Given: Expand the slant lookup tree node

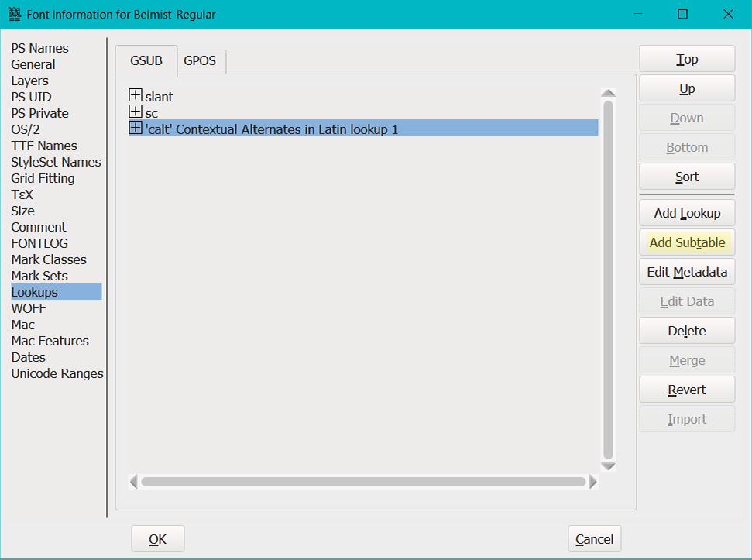Looking at the screenshot, I should [x=136, y=96].
